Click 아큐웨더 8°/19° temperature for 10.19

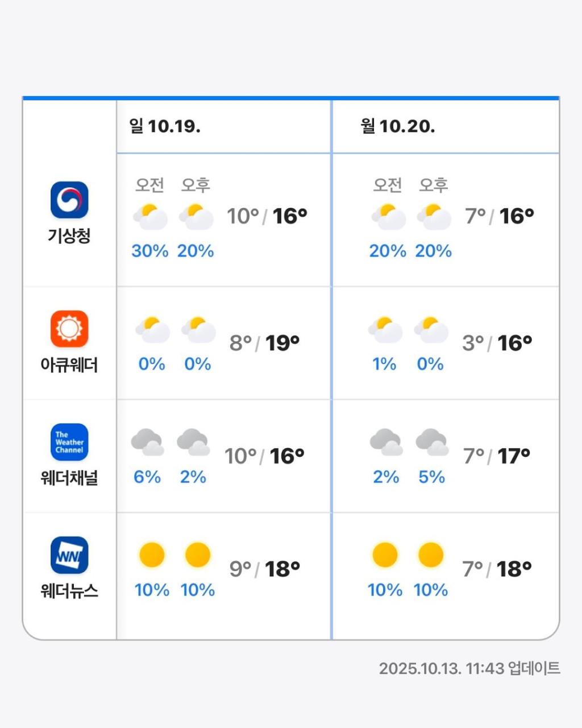pyautogui.click(x=264, y=343)
